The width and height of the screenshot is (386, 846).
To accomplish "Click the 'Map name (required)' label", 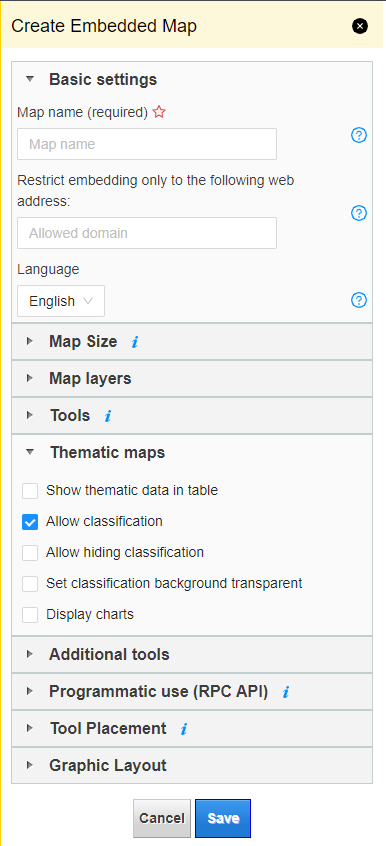I will (x=83, y=112).
